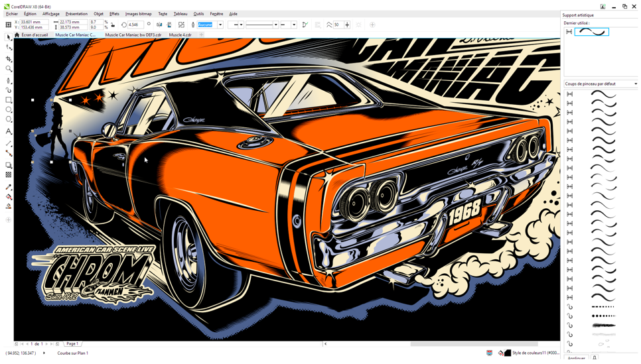Select the first brush stroke in default list
Screen dimensions: 641x364
[x=603, y=94]
